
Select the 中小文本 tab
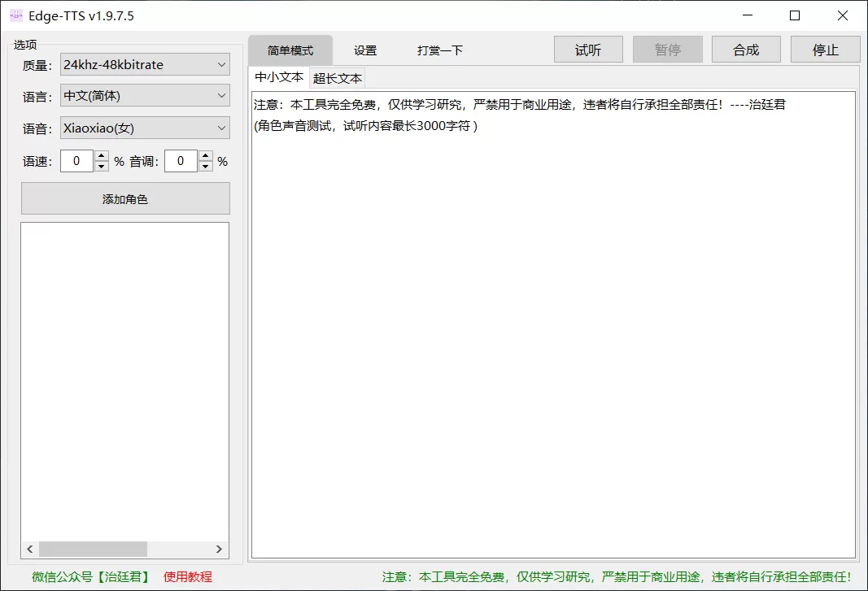coord(279,77)
